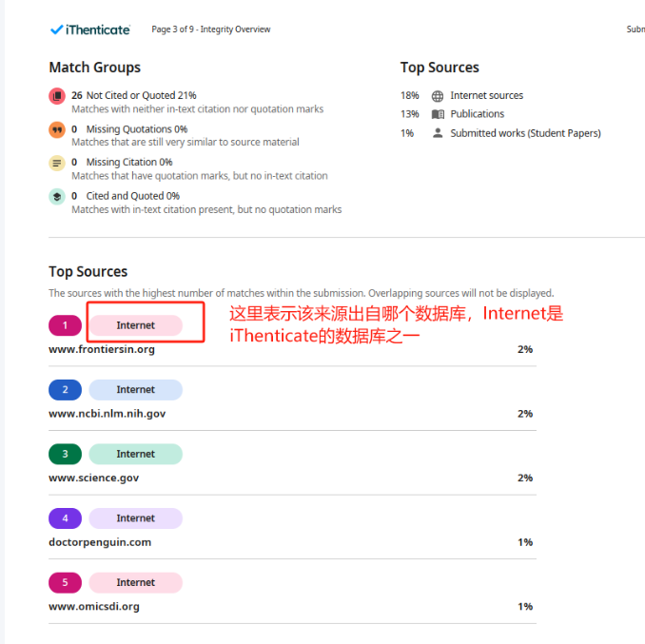Open the www.frontiersin.org source
This screenshot has height=644, width=645.
coord(102,349)
